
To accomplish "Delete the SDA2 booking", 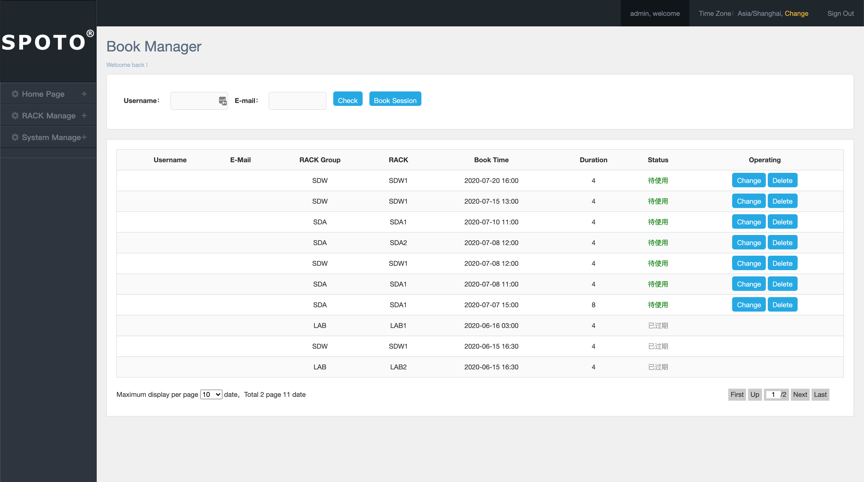I will 782,242.
